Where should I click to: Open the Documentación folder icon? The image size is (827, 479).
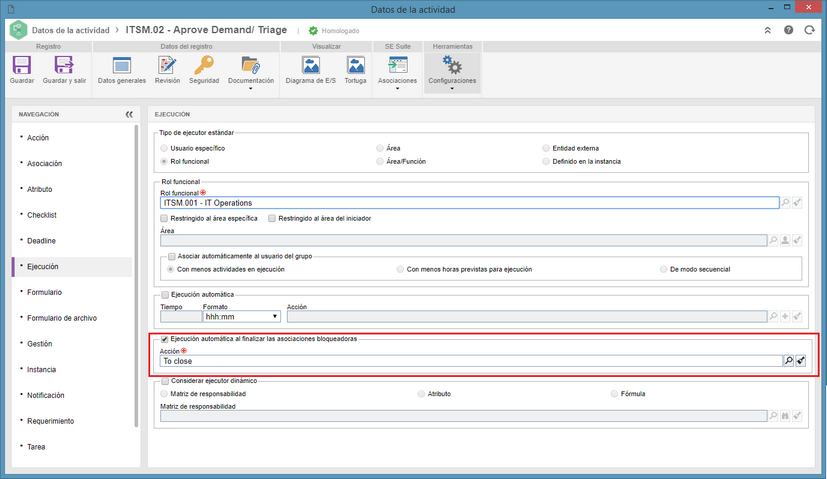[251, 65]
